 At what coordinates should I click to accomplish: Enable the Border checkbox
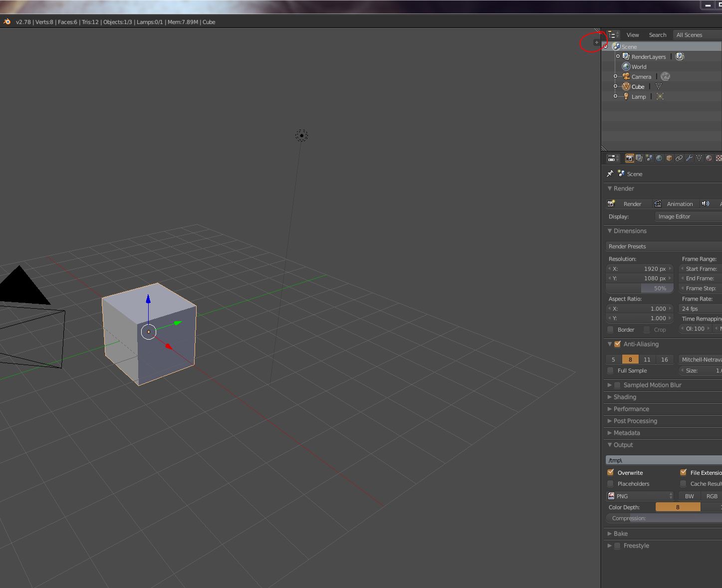pos(611,330)
